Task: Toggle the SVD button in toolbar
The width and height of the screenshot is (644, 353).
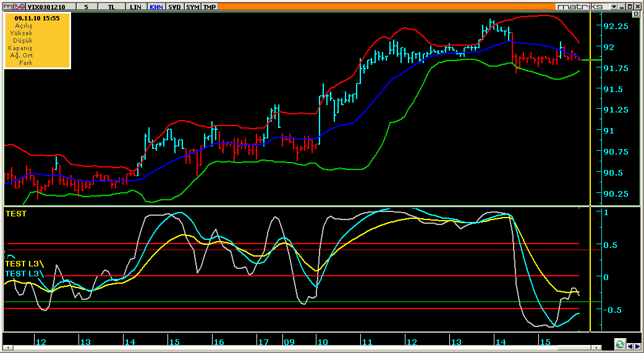Action: click(x=175, y=6)
